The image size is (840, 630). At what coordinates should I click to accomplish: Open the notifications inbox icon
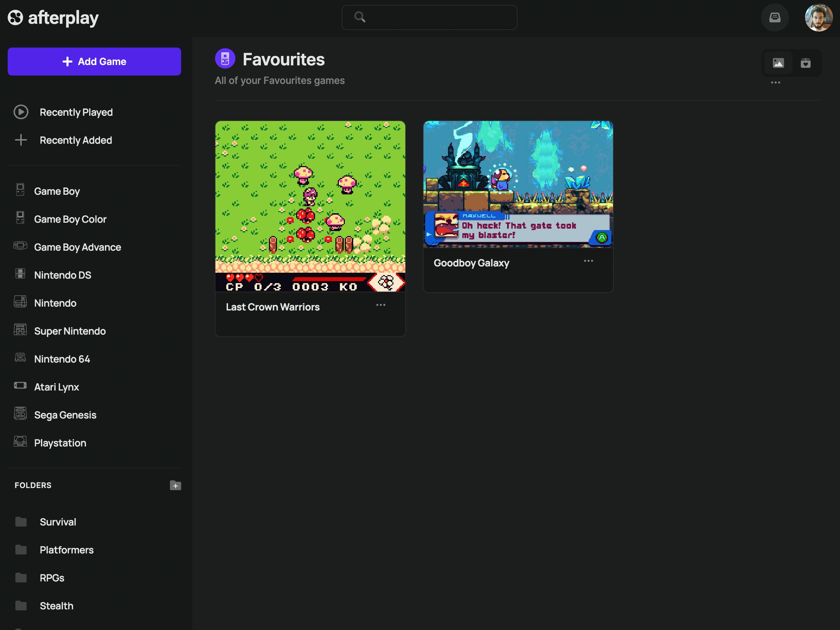775,17
